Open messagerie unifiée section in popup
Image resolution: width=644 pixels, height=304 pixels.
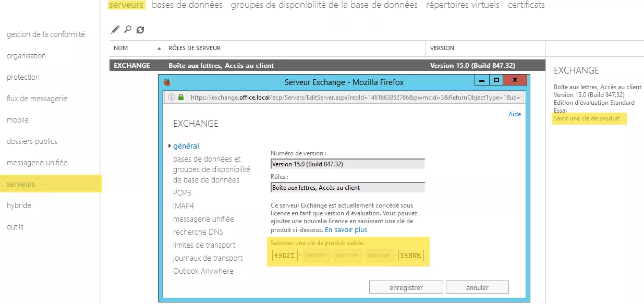[203, 219]
